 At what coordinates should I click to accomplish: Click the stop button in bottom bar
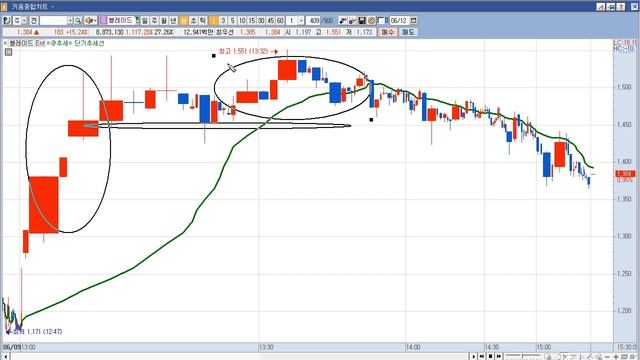point(490,356)
